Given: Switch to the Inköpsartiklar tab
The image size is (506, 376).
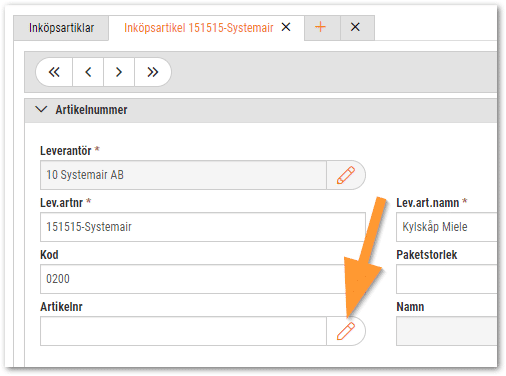Looking at the screenshot, I should pos(61,28).
